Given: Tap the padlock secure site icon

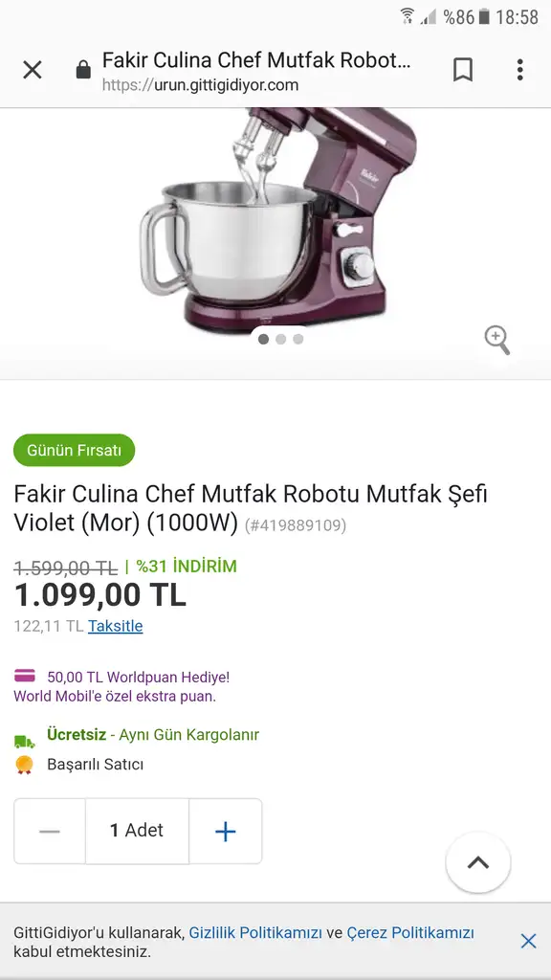Looking at the screenshot, I should click(83, 70).
